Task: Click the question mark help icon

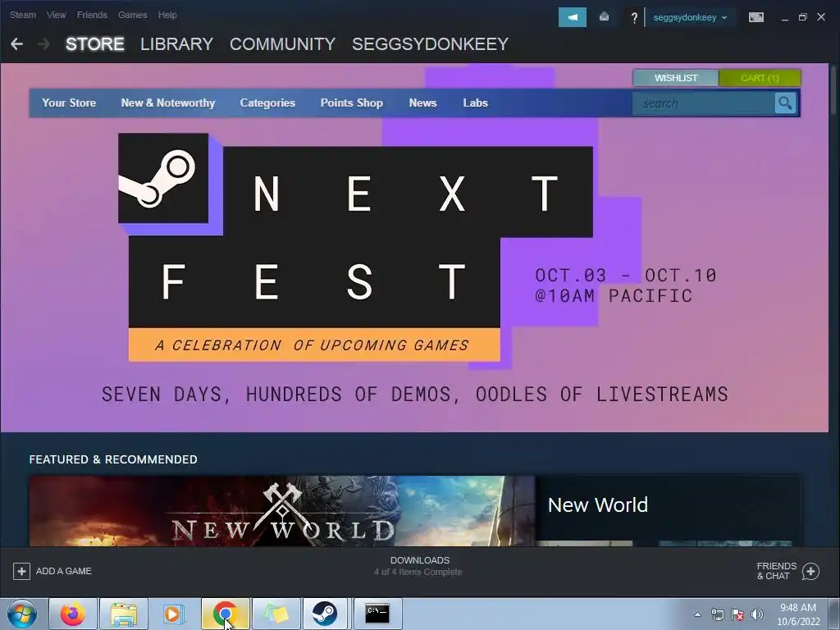Action: coord(634,18)
